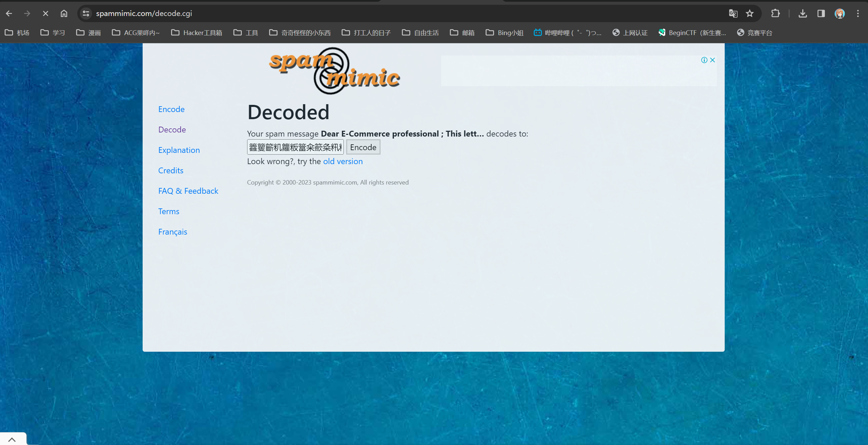Stop loading the page
Screen dimensions: 868x445
[x=45, y=13]
